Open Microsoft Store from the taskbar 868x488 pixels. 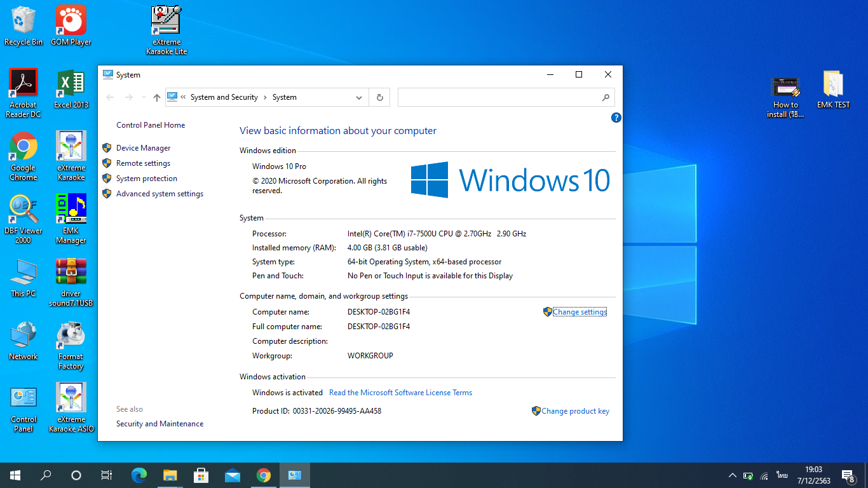(x=201, y=475)
